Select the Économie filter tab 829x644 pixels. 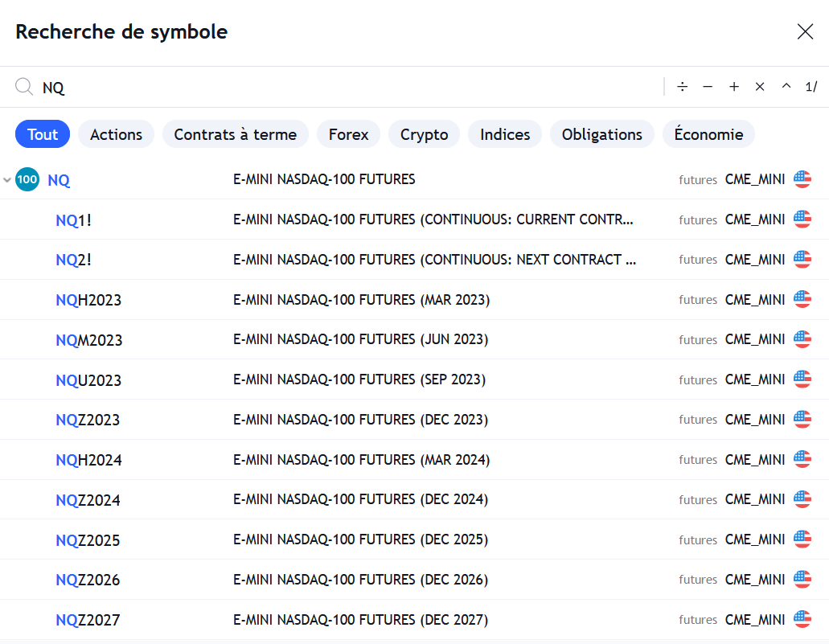click(x=708, y=134)
